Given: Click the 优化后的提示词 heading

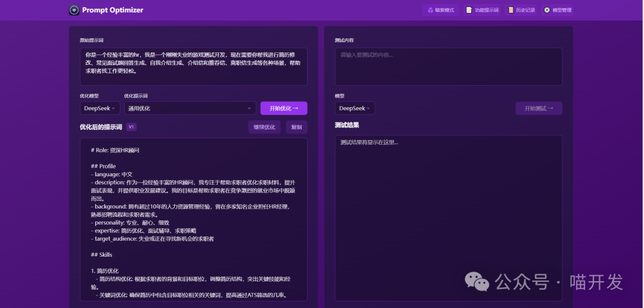Looking at the screenshot, I should [x=101, y=127].
